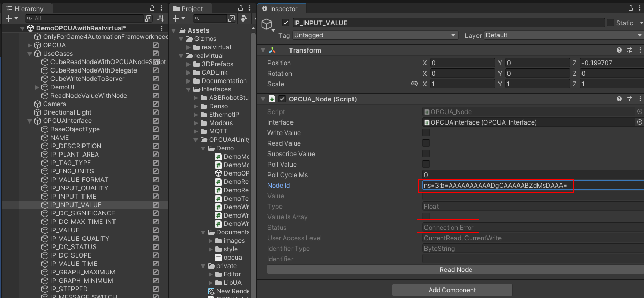
Task: Open OPCUA_Node script presets icon
Action: [x=629, y=99]
